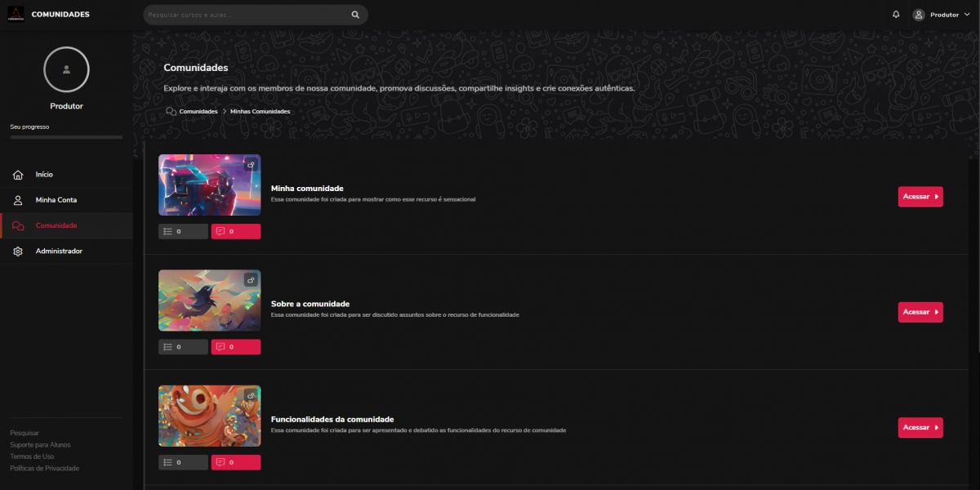This screenshot has width=980, height=490.
Task: Click the red comments counter under Funcionalidades da comunidade
Action: point(236,462)
